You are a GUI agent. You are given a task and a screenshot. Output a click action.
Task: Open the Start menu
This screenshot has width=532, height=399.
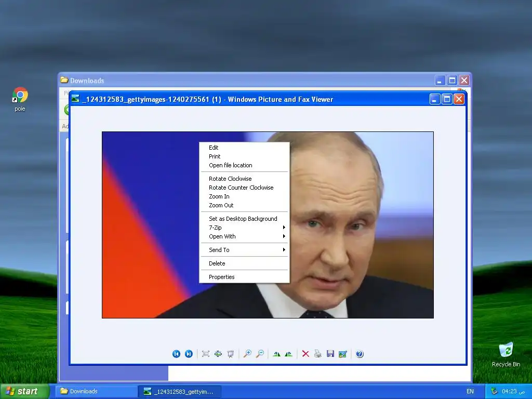24,391
